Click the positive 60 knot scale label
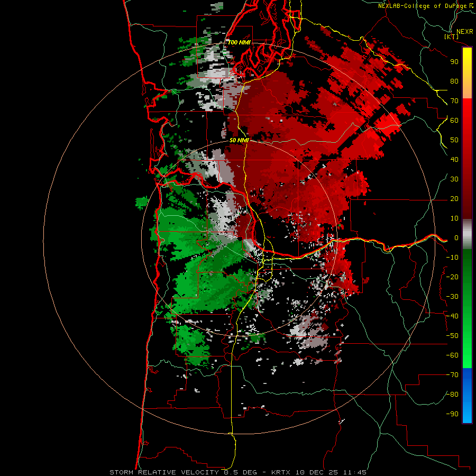 [454, 121]
